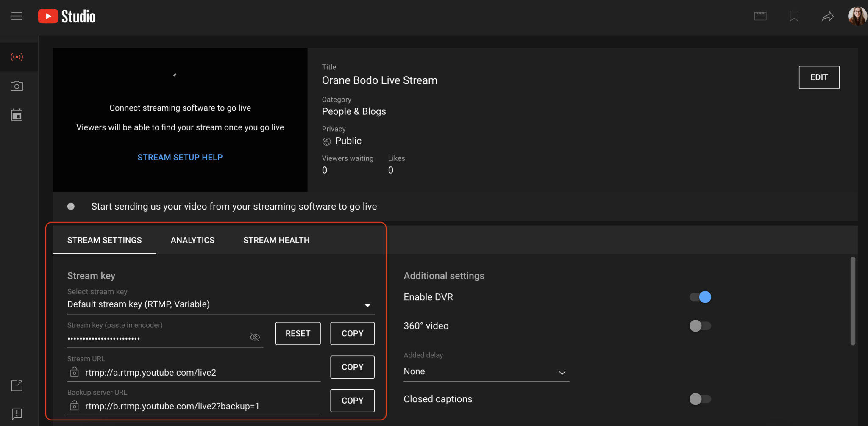Open the hamburger navigation menu
The width and height of the screenshot is (868, 426).
(x=17, y=16)
